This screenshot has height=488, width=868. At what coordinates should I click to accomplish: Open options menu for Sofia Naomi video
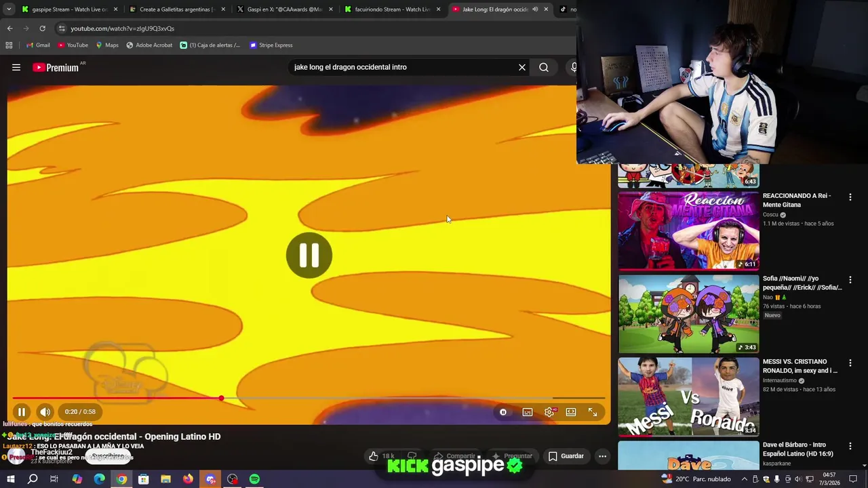(850, 280)
